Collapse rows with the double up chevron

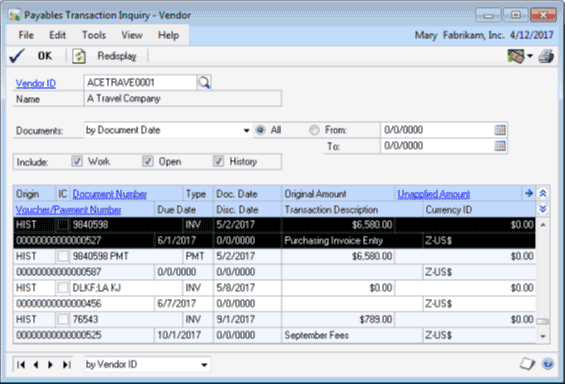[x=543, y=193]
